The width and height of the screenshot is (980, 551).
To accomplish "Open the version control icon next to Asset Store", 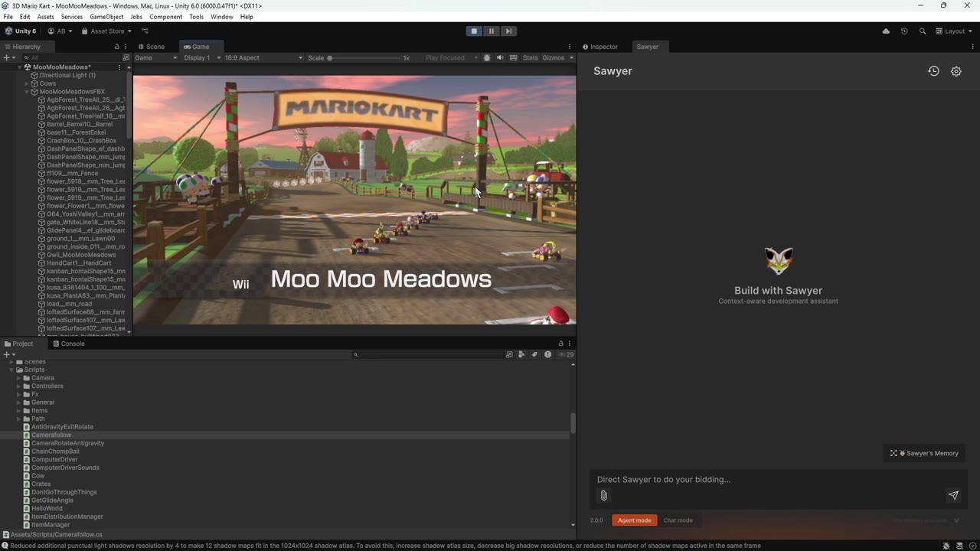I will coord(145,31).
